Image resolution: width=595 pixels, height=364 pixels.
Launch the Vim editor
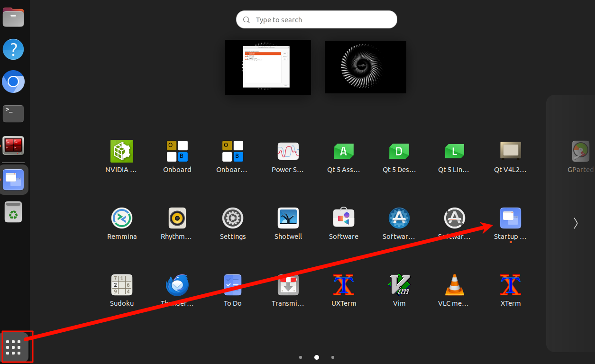click(x=399, y=285)
